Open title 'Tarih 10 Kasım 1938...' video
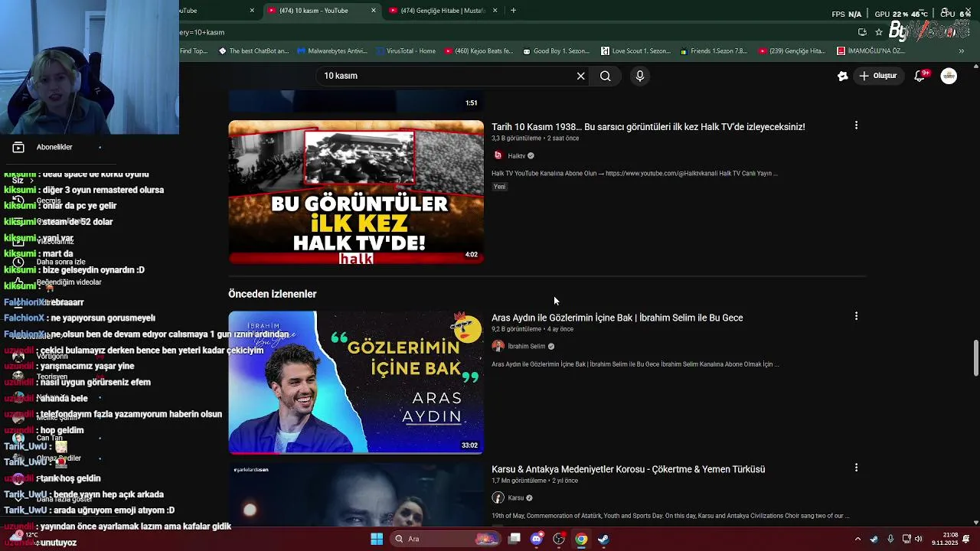The width and height of the screenshot is (980, 551). (648, 127)
